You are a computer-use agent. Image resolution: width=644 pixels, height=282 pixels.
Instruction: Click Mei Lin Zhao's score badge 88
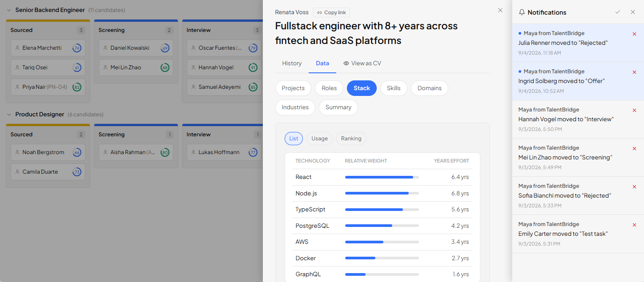click(x=165, y=68)
